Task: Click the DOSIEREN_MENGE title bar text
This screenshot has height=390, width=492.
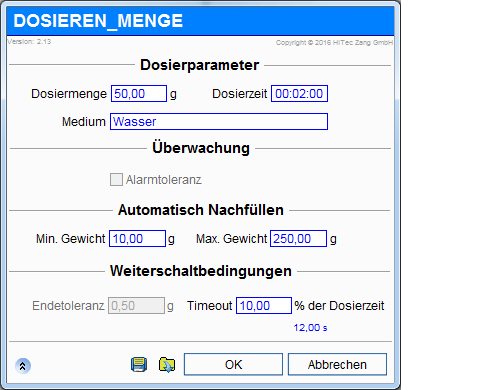Action: click(x=98, y=21)
